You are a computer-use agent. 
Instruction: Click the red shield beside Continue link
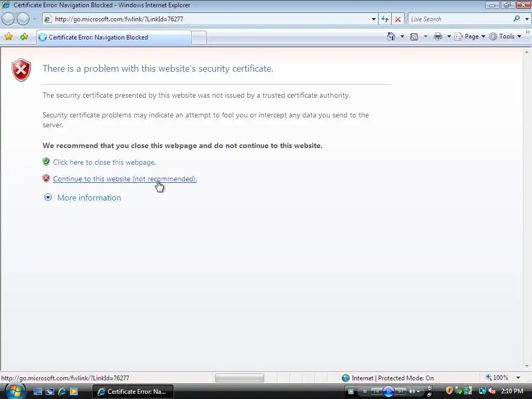pos(46,178)
